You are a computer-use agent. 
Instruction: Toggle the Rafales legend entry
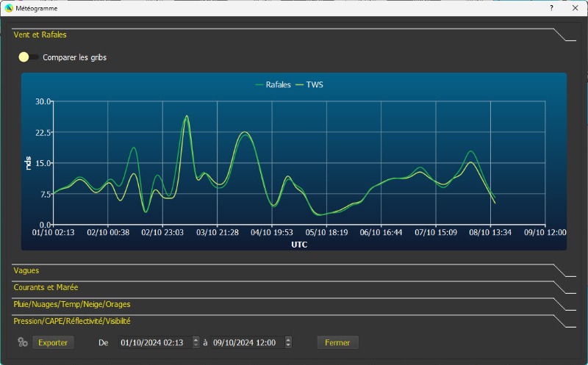(x=273, y=84)
